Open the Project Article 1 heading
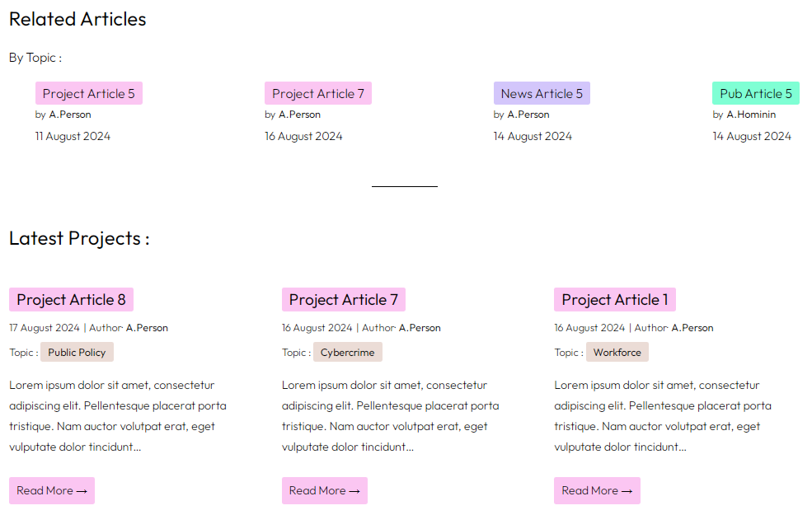The height and width of the screenshot is (529, 812). [x=615, y=300]
